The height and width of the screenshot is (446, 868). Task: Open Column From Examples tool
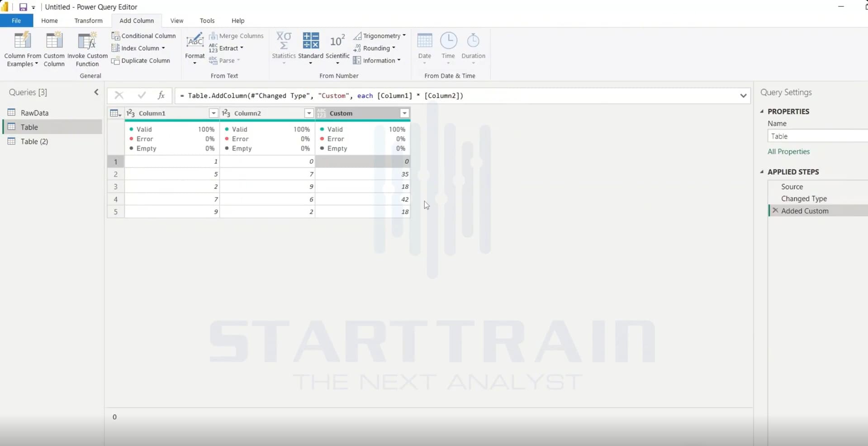click(x=22, y=49)
